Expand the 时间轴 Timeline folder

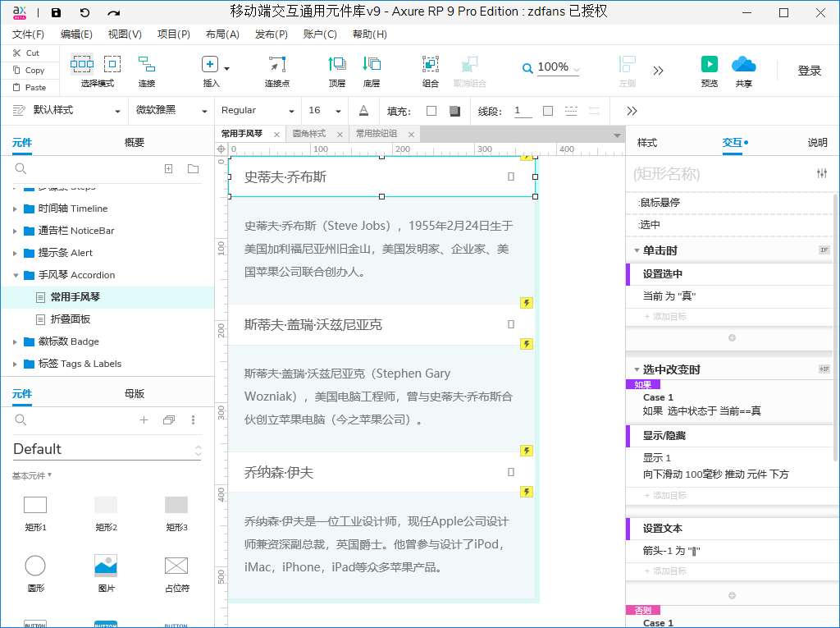tap(15, 209)
